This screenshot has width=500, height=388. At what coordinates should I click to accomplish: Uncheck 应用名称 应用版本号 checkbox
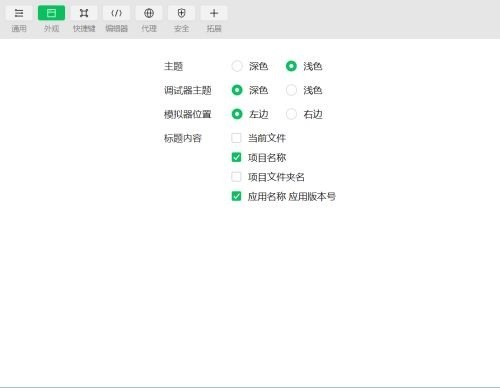pyautogui.click(x=236, y=196)
